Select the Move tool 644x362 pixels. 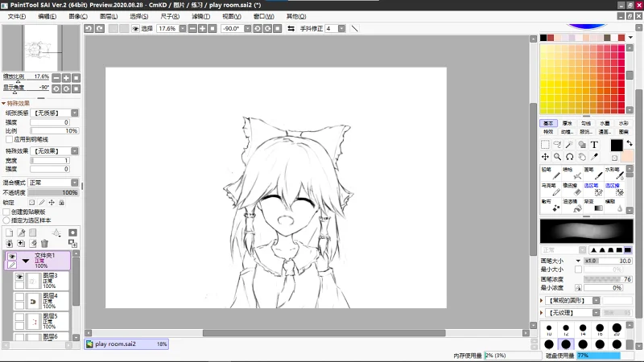545,157
